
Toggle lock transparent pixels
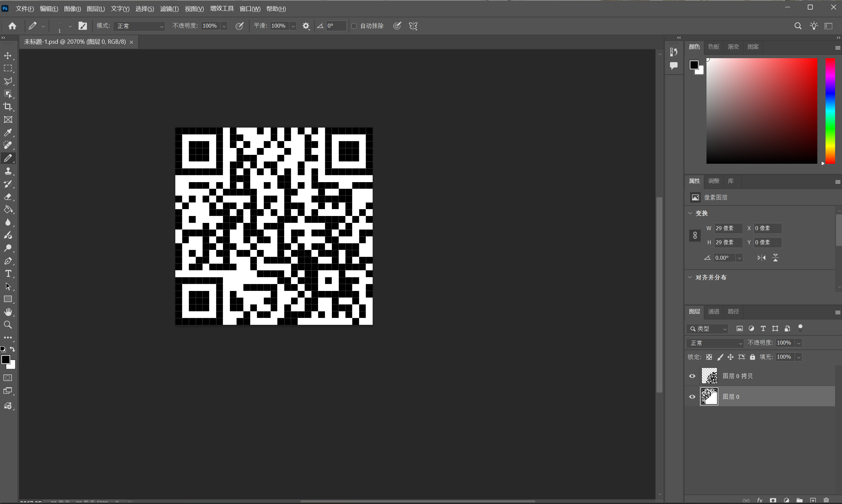click(x=709, y=357)
